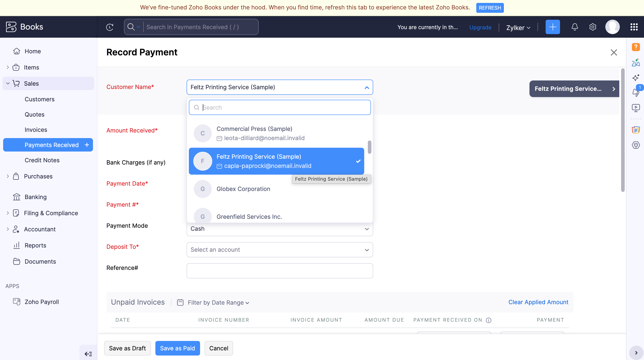Screen dimensions: 644x360
Task: Click the blue quick create plus button
Action: (553, 27)
